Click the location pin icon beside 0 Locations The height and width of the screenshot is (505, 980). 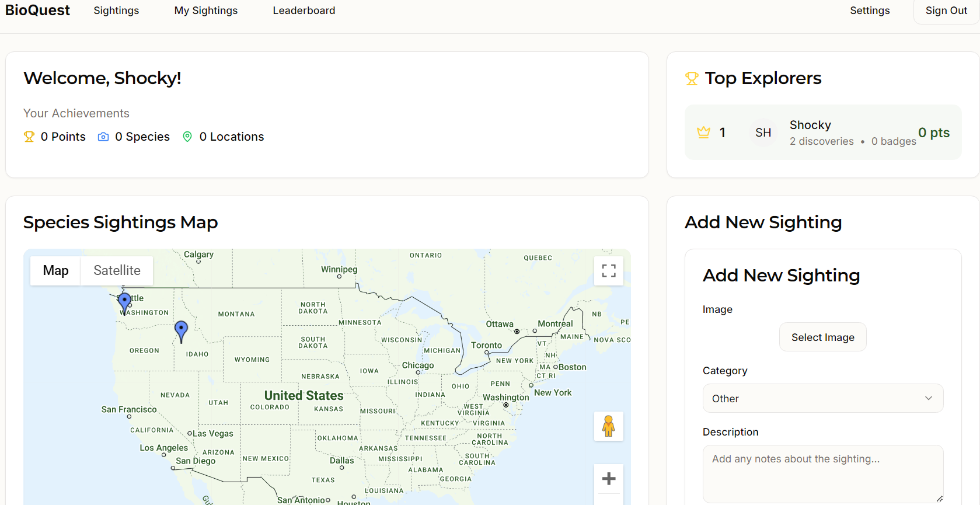click(x=187, y=137)
